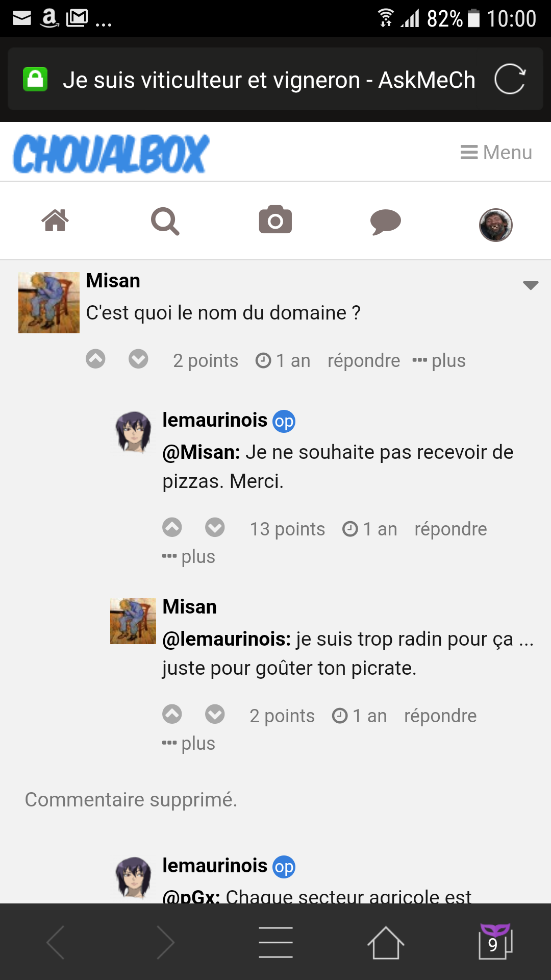Downvote Misan's domain name comment

point(138,359)
